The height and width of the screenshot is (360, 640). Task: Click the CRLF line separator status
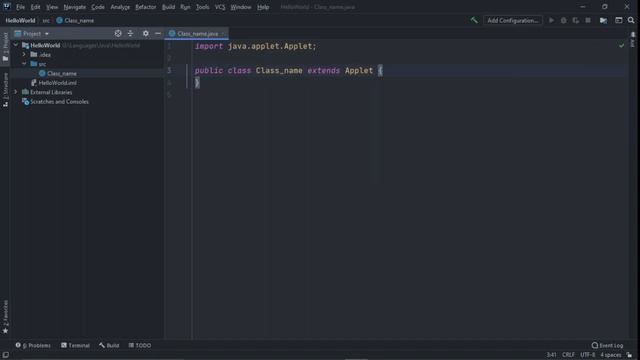569,355
